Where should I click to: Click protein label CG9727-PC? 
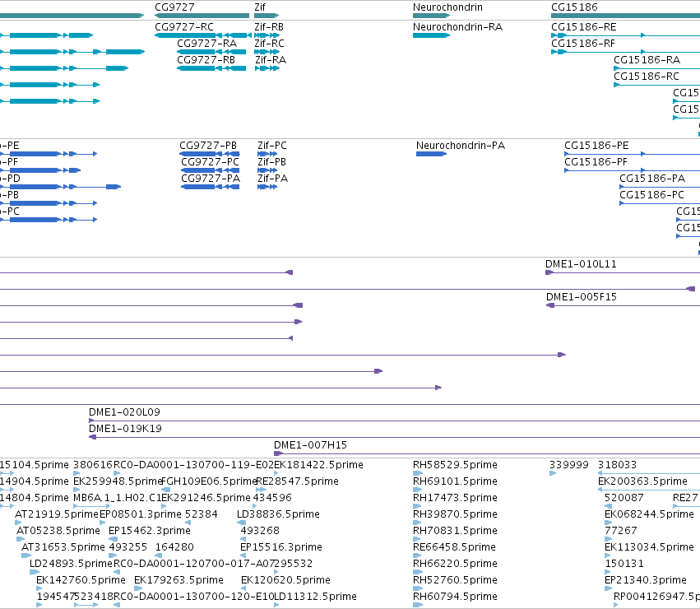point(211,162)
